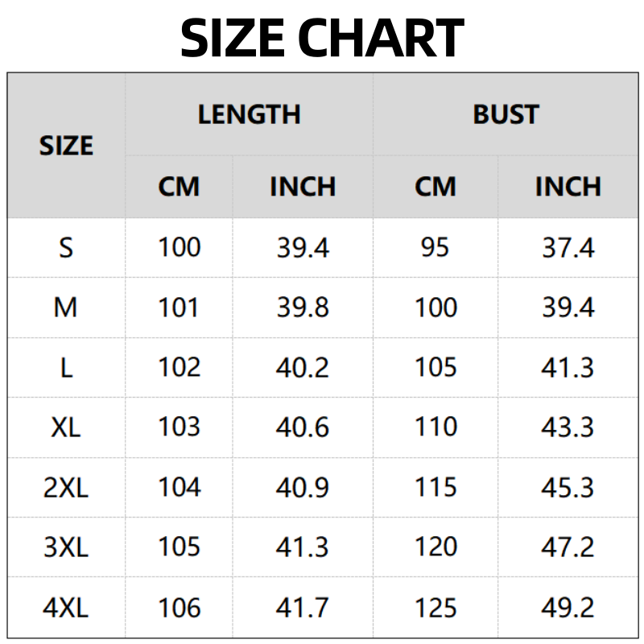Select the 110 bust cm cell
The height and width of the screenshot is (644, 644).
[436, 427]
